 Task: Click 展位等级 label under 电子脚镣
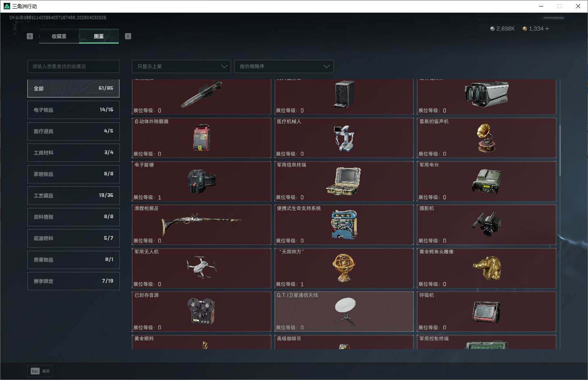tap(147, 197)
